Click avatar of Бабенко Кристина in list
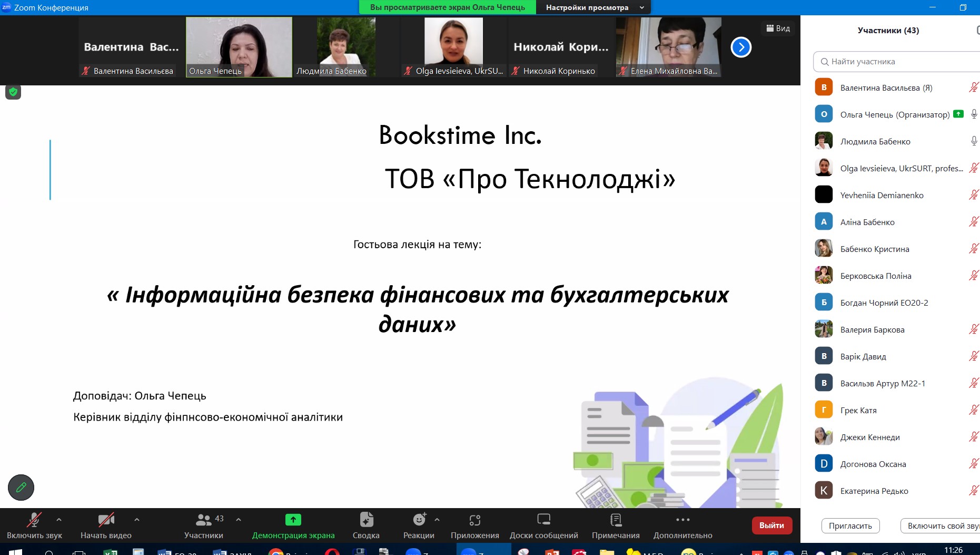Image resolution: width=980 pixels, height=555 pixels. pos(824,248)
